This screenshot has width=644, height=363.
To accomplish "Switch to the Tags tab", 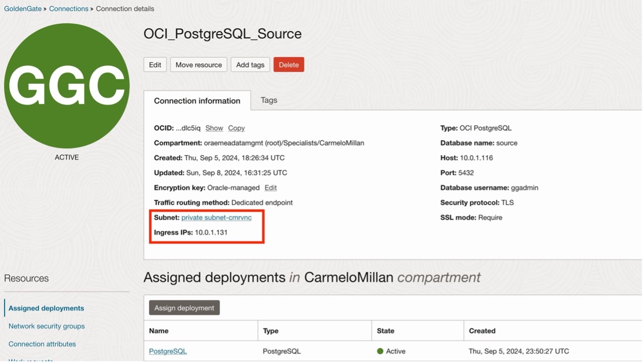I will pos(269,101).
